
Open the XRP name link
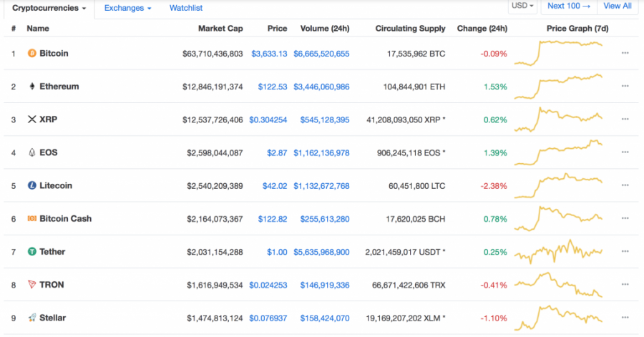pos(49,119)
